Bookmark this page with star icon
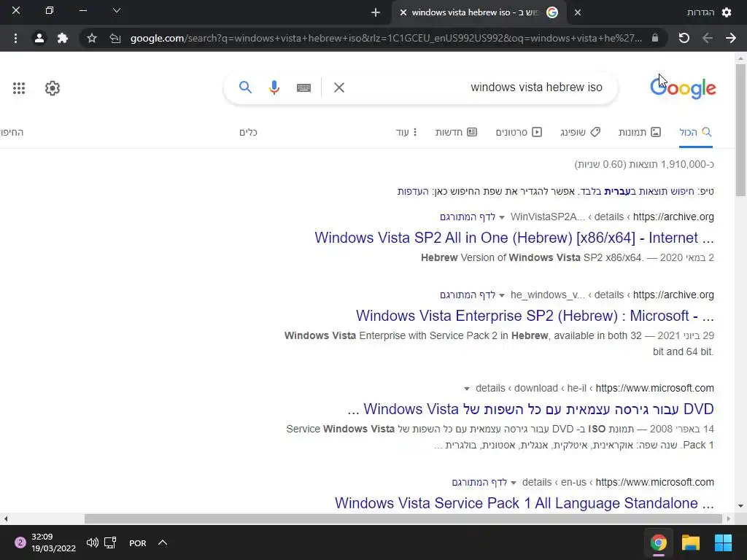Screen dimensions: 747x560 coord(92,38)
